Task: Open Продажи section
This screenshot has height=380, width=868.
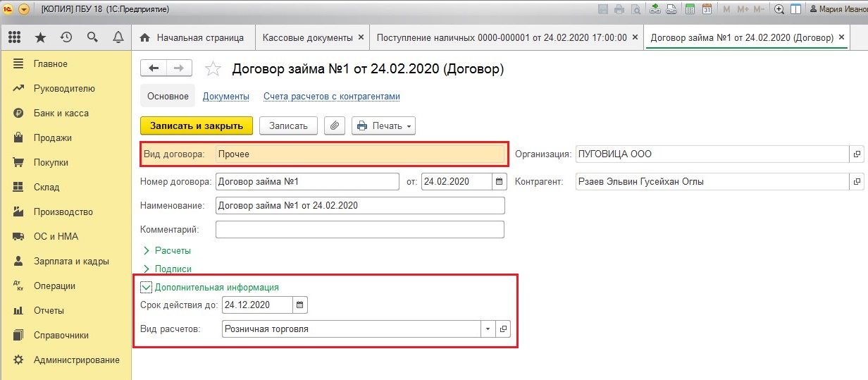Action: pos(66,137)
